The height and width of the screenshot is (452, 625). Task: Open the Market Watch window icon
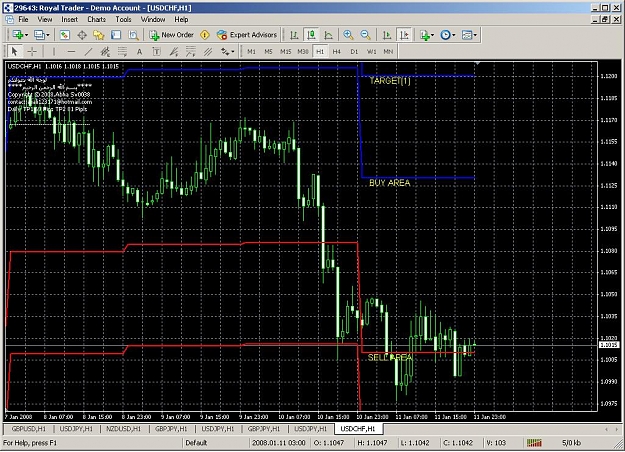pos(65,35)
